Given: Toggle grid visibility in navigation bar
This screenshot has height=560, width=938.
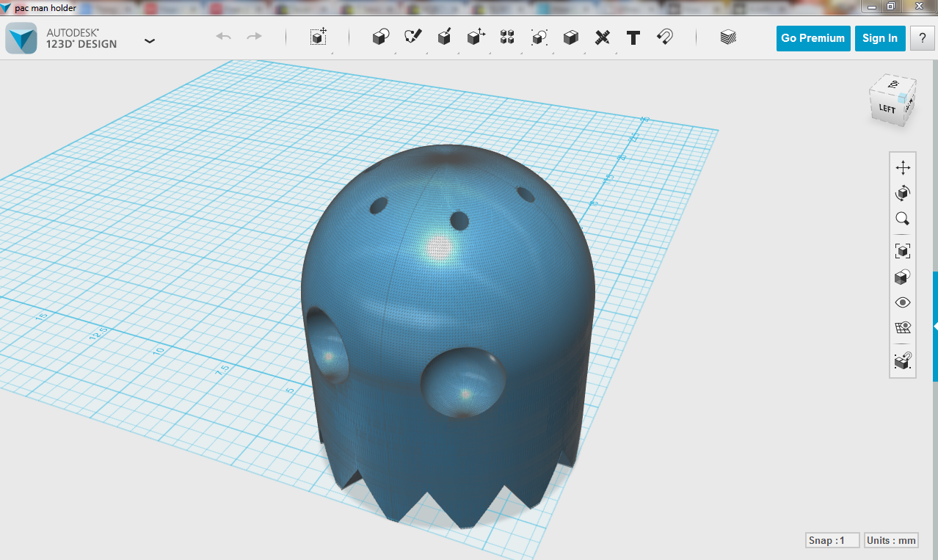Looking at the screenshot, I should coord(903,328).
